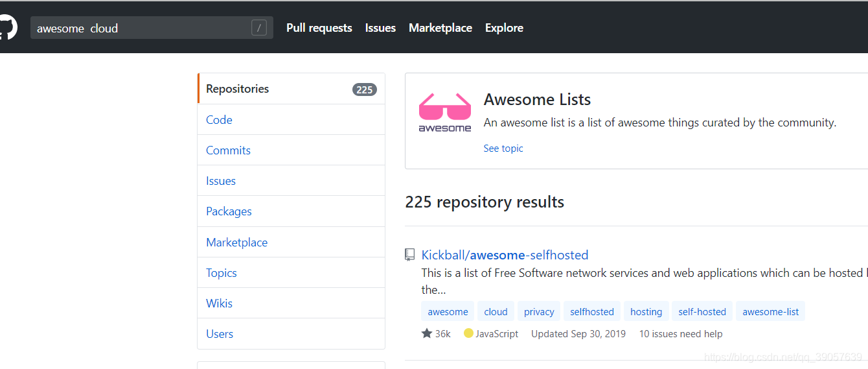Click the Awesome Lists heading
The height and width of the screenshot is (369, 868).
[x=537, y=99]
